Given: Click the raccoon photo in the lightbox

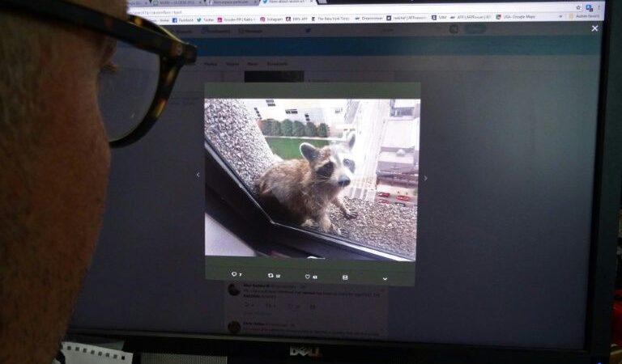Looking at the screenshot, I should (x=311, y=179).
